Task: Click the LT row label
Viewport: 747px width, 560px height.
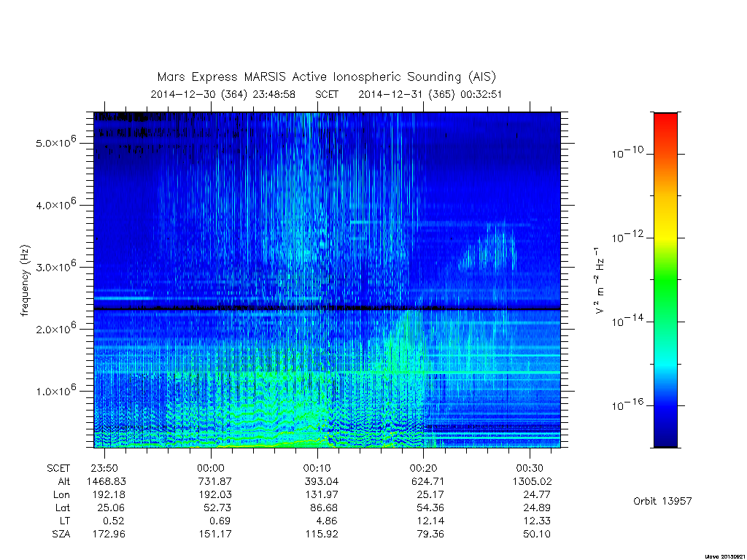Action: click(x=64, y=521)
